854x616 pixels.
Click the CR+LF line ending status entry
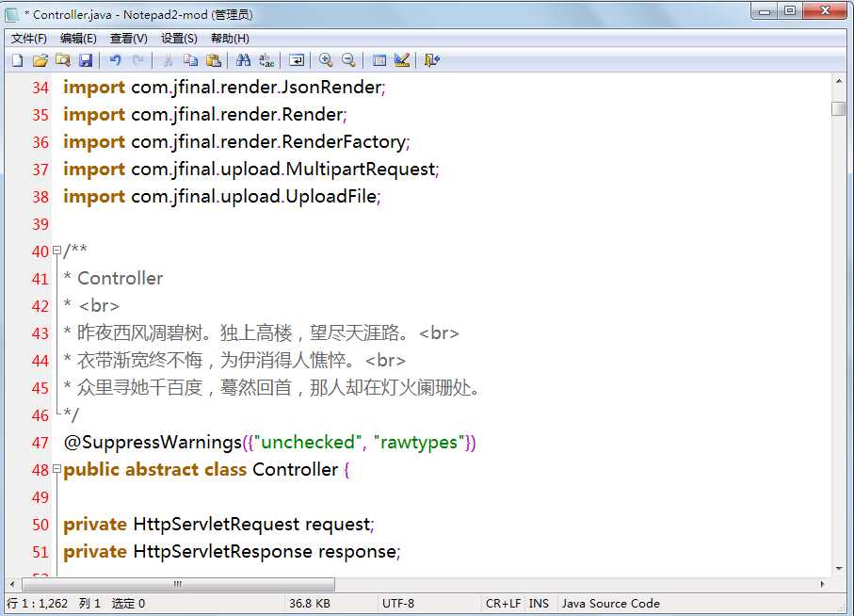(x=503, y=604)
